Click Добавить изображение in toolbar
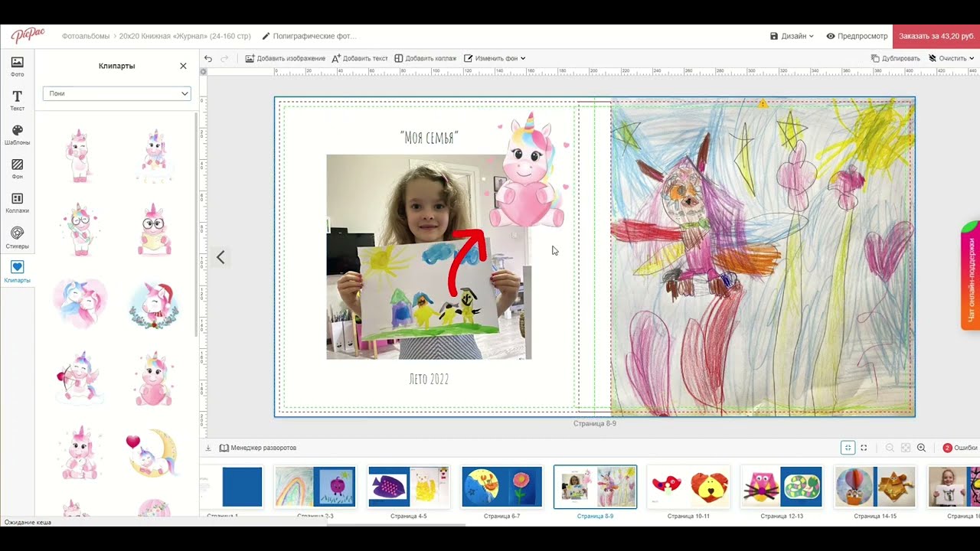The height and width of the screenshot is (551, 980). [x=285, y=58]
